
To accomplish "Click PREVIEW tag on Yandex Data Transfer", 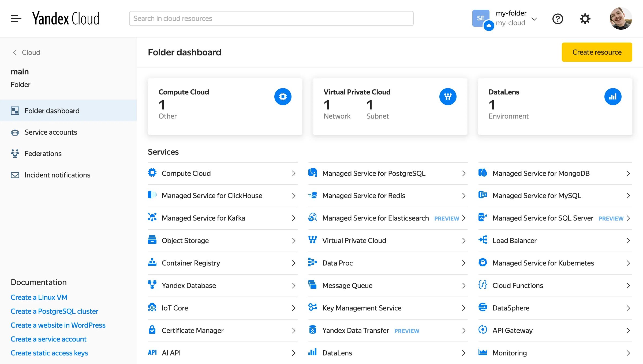I will click(407, 331).
